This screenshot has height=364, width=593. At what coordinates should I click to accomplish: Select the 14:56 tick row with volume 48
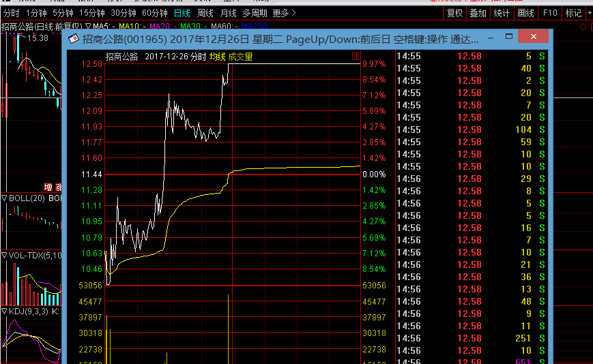[471, 301]
